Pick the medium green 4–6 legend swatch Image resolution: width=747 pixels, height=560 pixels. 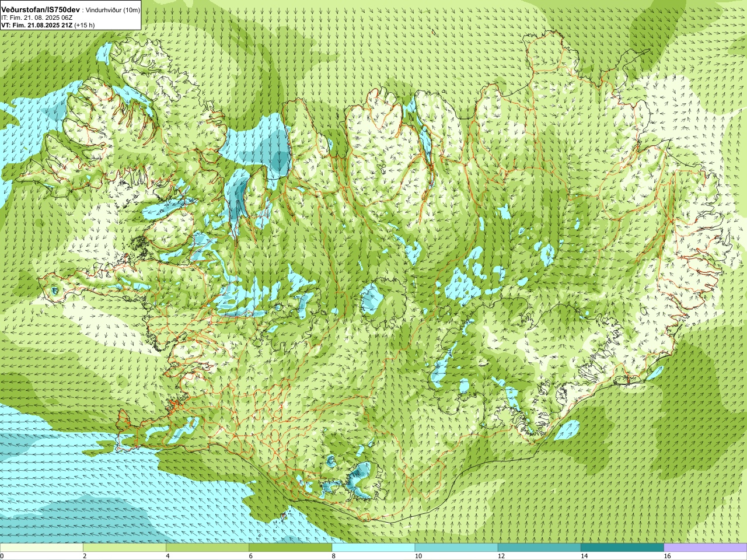(207, 548)
